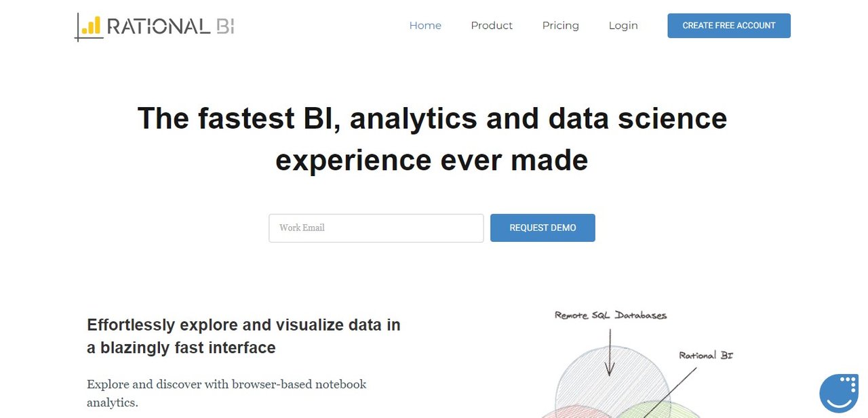Click the Effortlessly explore and visualize data heading

coord(243,336)
